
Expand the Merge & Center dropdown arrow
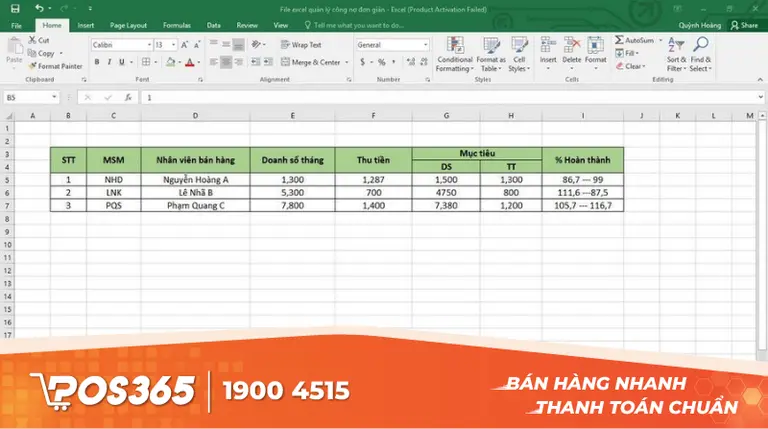point(347,62)
